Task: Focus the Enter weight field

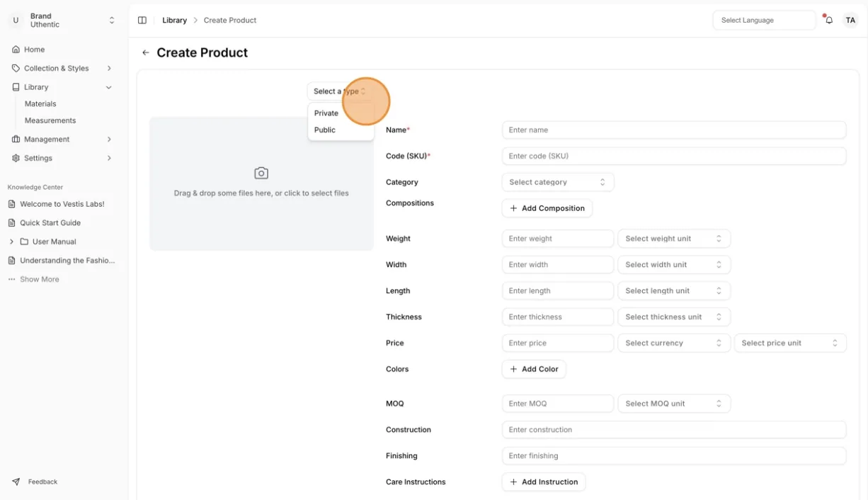Action: (558, 239)
